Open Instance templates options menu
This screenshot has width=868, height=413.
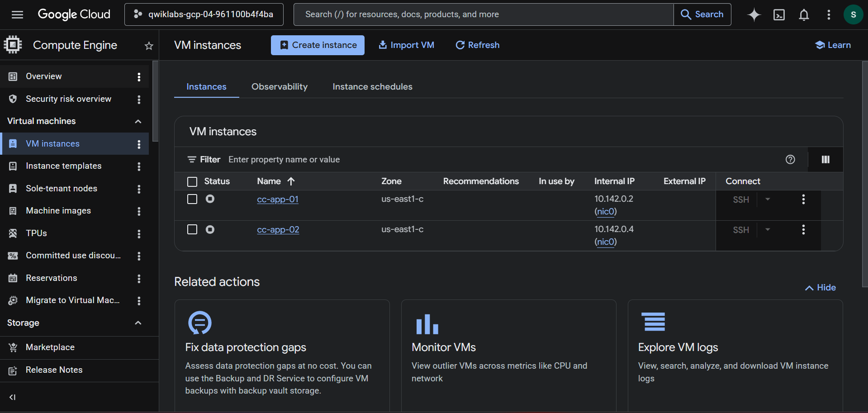pyautogui.click(x=139, y=166)
